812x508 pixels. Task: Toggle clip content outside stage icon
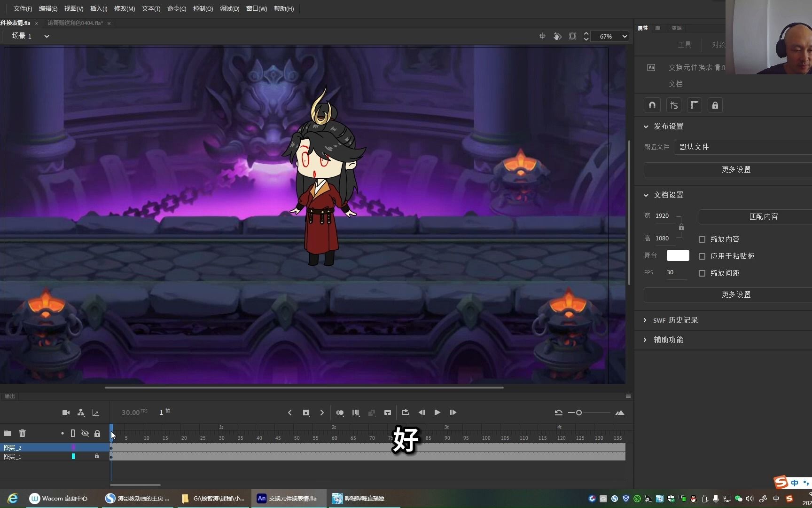point(572,36)
